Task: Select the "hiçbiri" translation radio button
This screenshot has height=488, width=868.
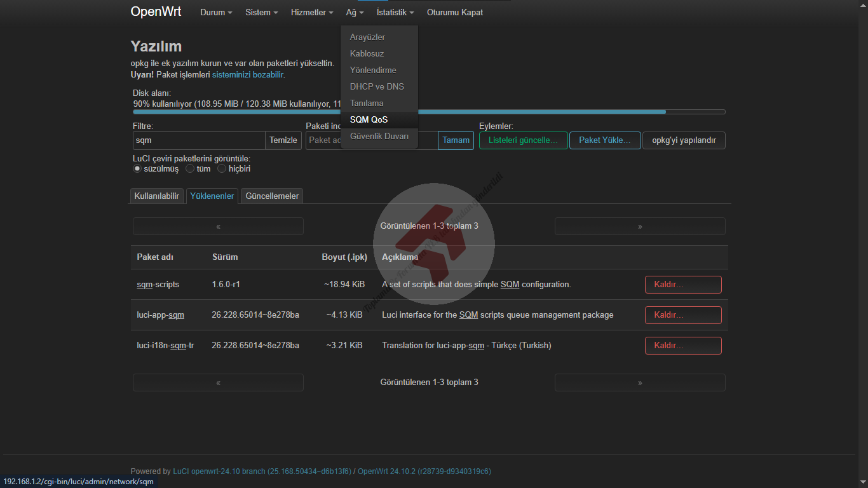Action: pyautogui.click(x=222, y=169)
